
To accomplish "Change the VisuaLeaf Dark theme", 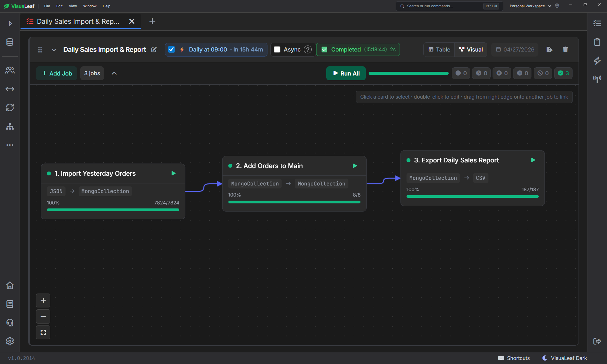I will tap(565, 358).
